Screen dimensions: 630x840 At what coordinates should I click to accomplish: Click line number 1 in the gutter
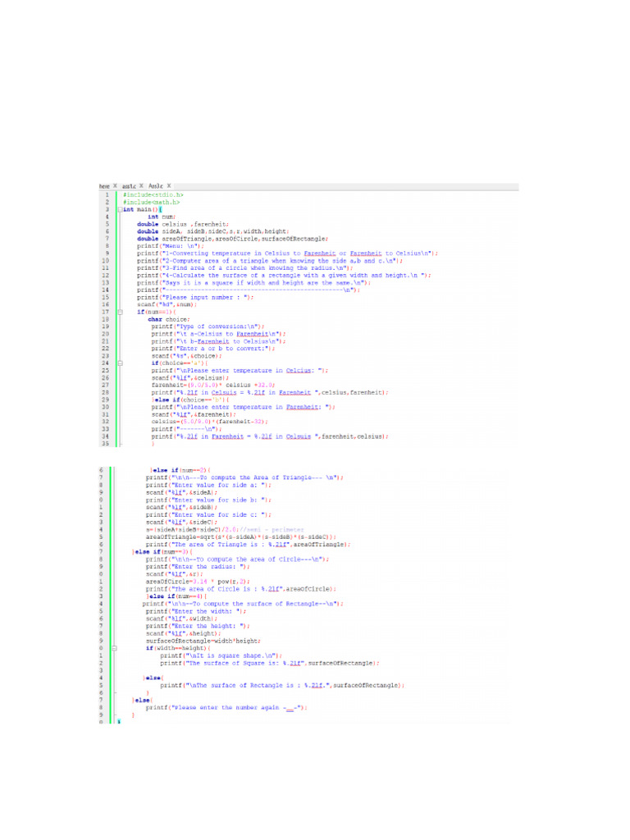[x=106, y=194]
